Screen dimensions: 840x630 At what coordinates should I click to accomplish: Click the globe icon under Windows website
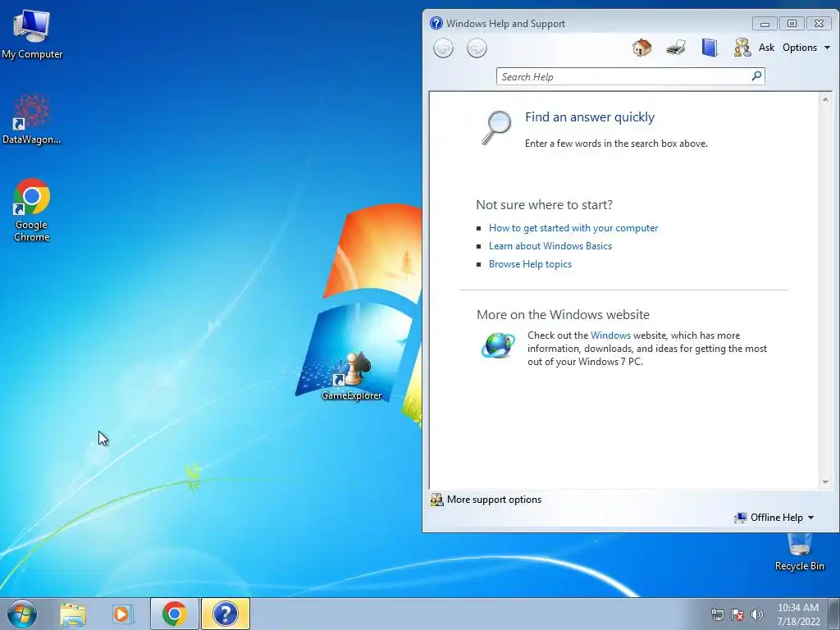[498, 345]
